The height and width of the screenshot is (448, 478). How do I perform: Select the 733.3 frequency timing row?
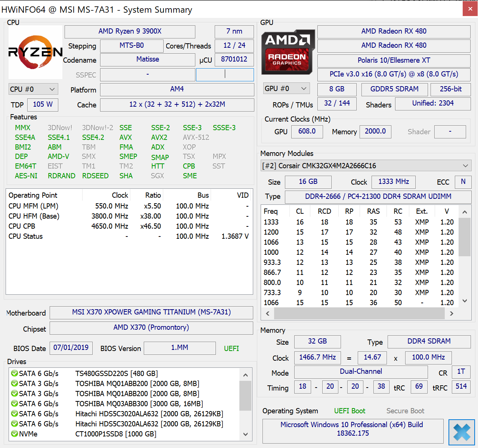pos(360,292)
